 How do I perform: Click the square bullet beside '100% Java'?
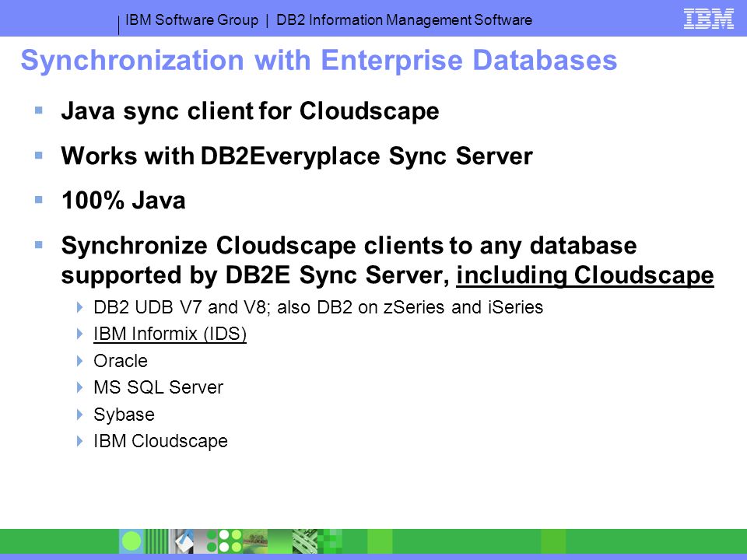pos(39,200)
